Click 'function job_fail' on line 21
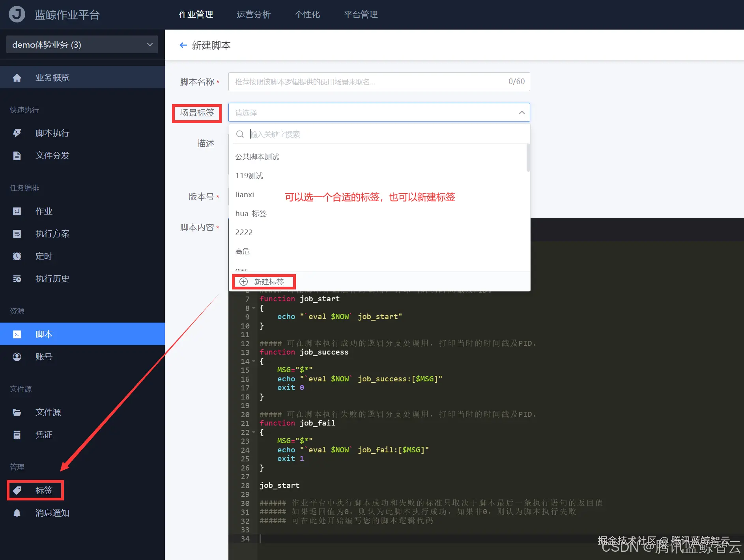The image size is (744, 560). (x=297, y=423)
